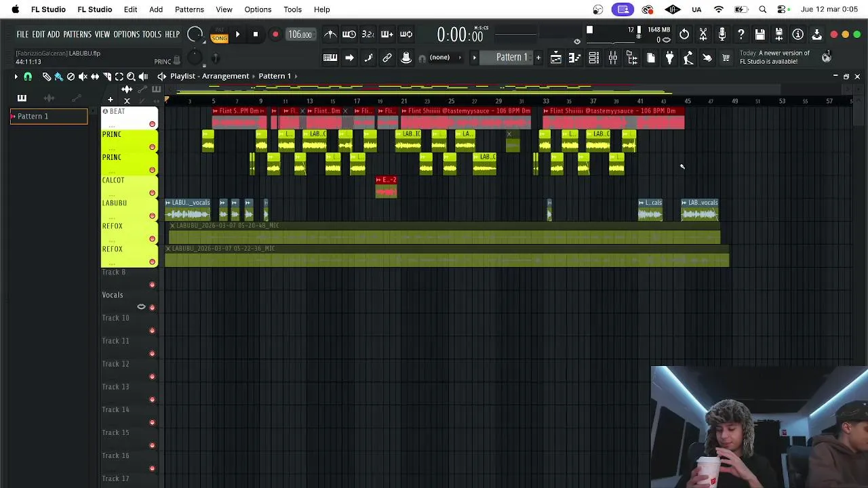Save the project with the floppy icon
Viewport: 868px width, 488px height.
click(x=760, y=35)
